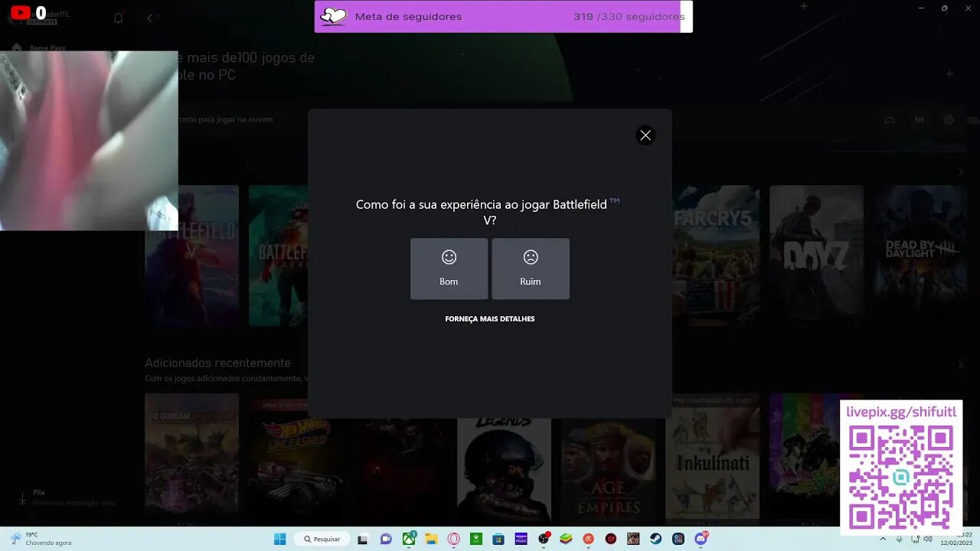The height and width of the screenshot is (551, 980).
Task: Click the controller icon in the filter row
Action: [890, 120]
